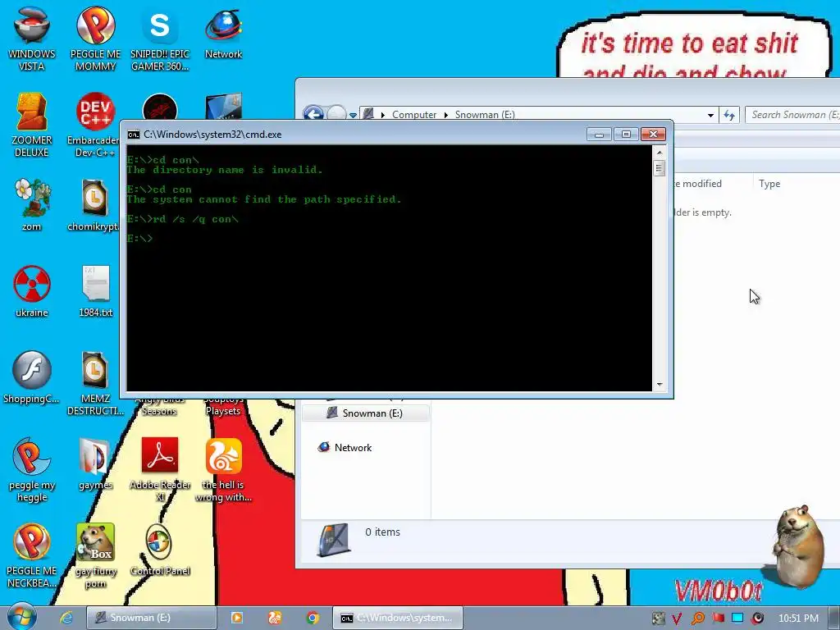Open the Action Center flag tray icon
The width and height of the screenshot is (840, 630).
point(718,619)
